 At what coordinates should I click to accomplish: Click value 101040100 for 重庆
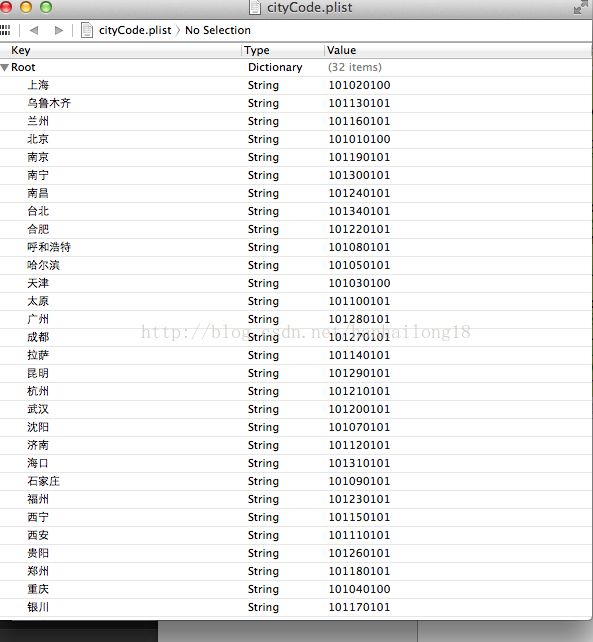tap(360, 590)
